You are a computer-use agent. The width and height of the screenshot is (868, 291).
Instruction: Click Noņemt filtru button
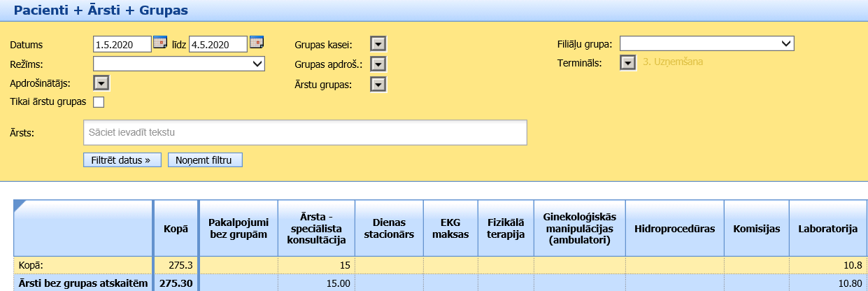point(205,159)
